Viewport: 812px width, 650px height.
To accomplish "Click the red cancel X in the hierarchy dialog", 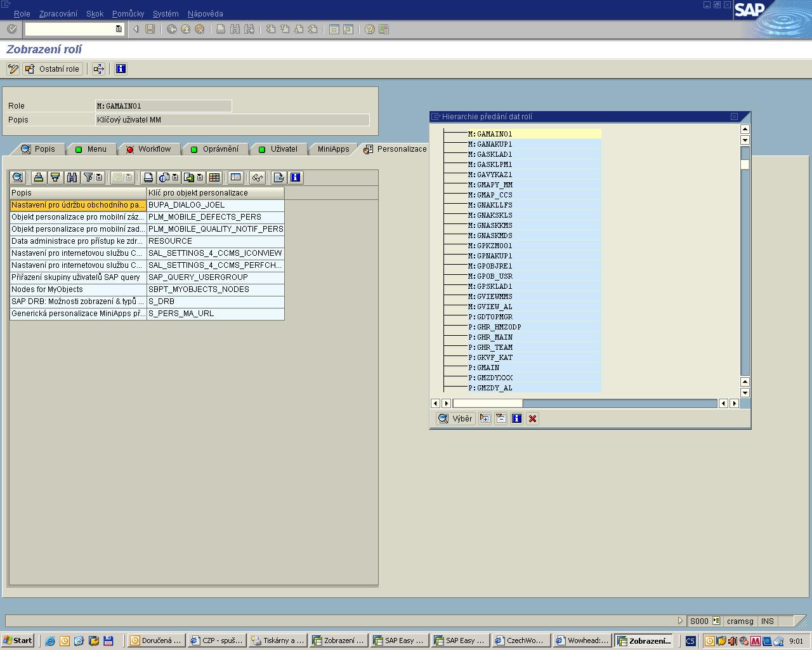I will tap(532, 418).
